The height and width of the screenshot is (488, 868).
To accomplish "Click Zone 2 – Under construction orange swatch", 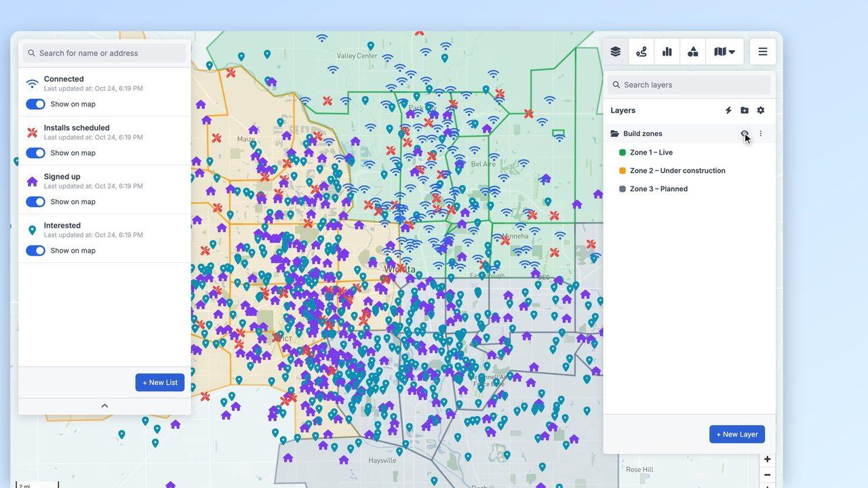I will coord(623,171).
